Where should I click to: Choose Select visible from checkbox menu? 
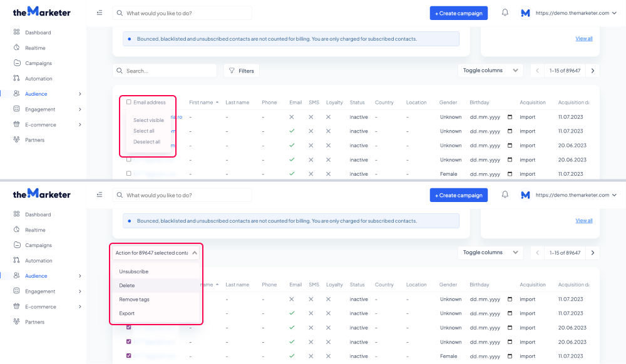[x=148, y=120]
